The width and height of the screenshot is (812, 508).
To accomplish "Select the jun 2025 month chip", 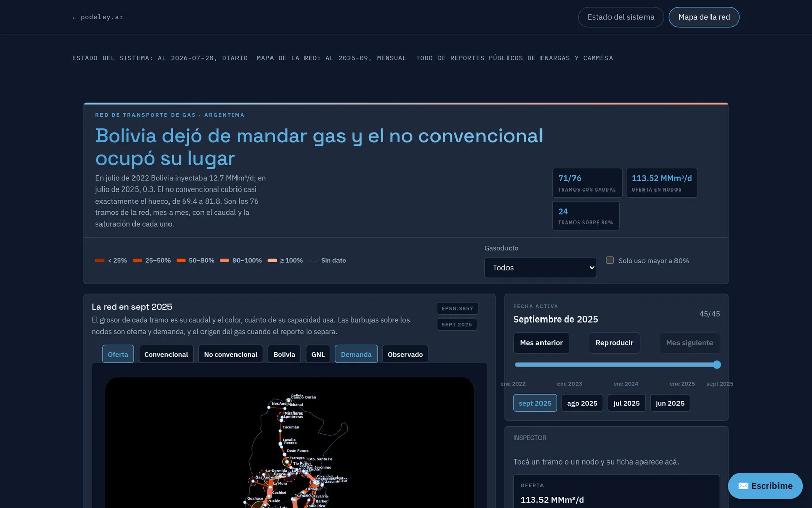I will tap(670, 403).
